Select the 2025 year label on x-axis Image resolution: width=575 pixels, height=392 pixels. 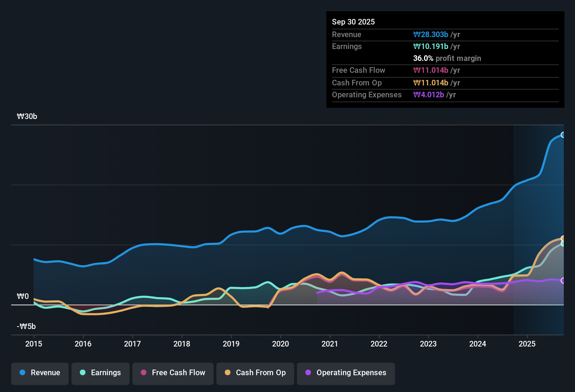[527, 344]
